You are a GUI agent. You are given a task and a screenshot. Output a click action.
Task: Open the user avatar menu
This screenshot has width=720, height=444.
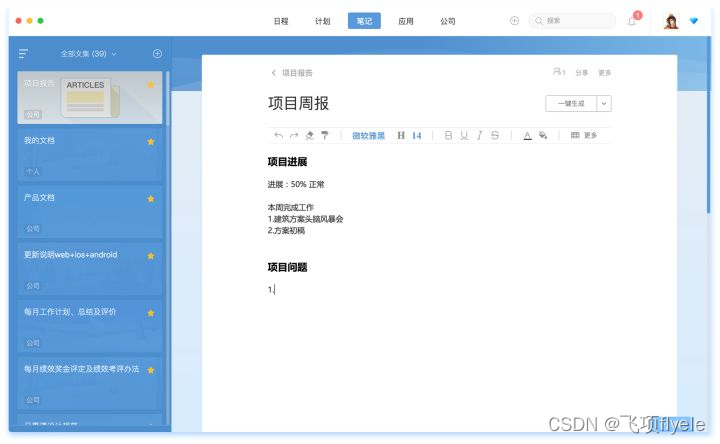coord(671,21)
